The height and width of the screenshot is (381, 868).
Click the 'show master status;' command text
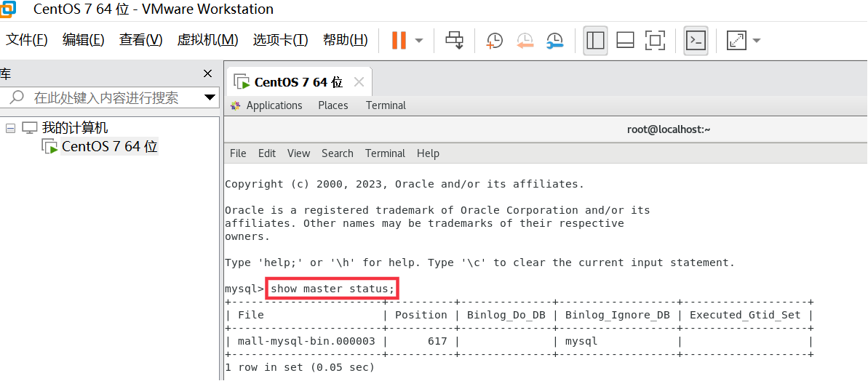333,289
